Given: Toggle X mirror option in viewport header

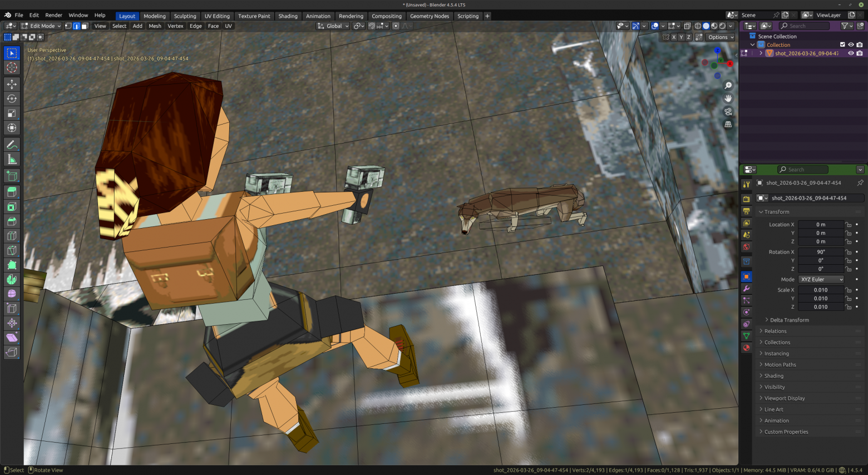Looking at the screenshot, I should click(674, 37).
